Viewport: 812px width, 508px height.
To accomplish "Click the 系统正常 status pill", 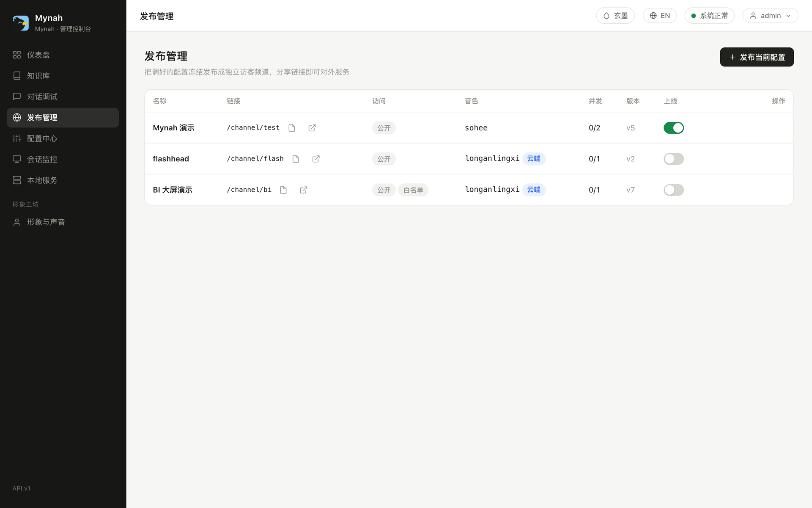I will coord(710,16).
